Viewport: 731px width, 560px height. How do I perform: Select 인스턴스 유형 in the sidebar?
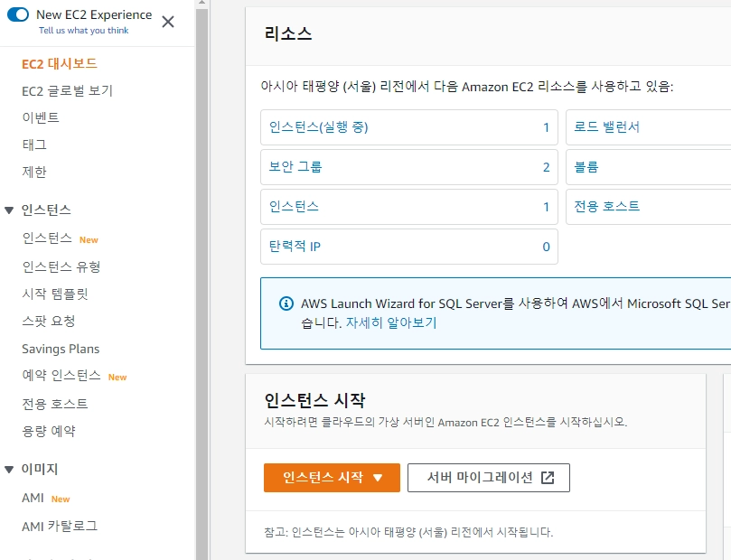pyautogui.click(x=61, y=266)
